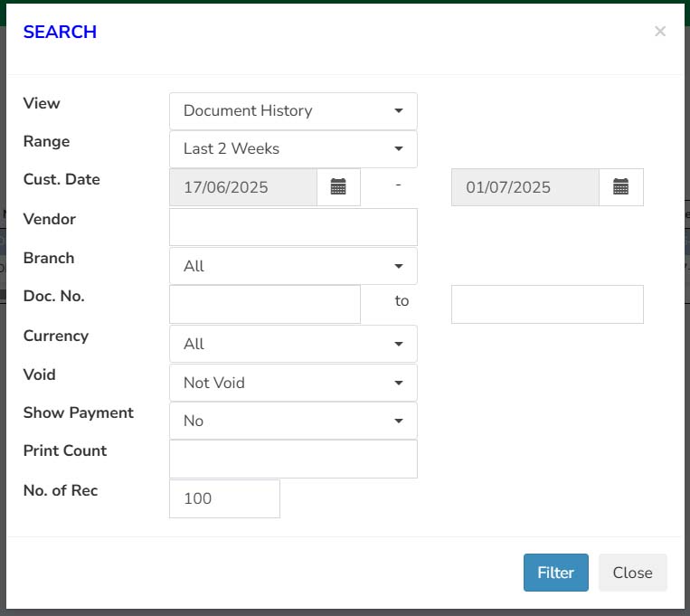This screenshot has height=616, width=690.
Task: Open the Range dropdown set to Last 2 Weeks
Action: (293, 149)
